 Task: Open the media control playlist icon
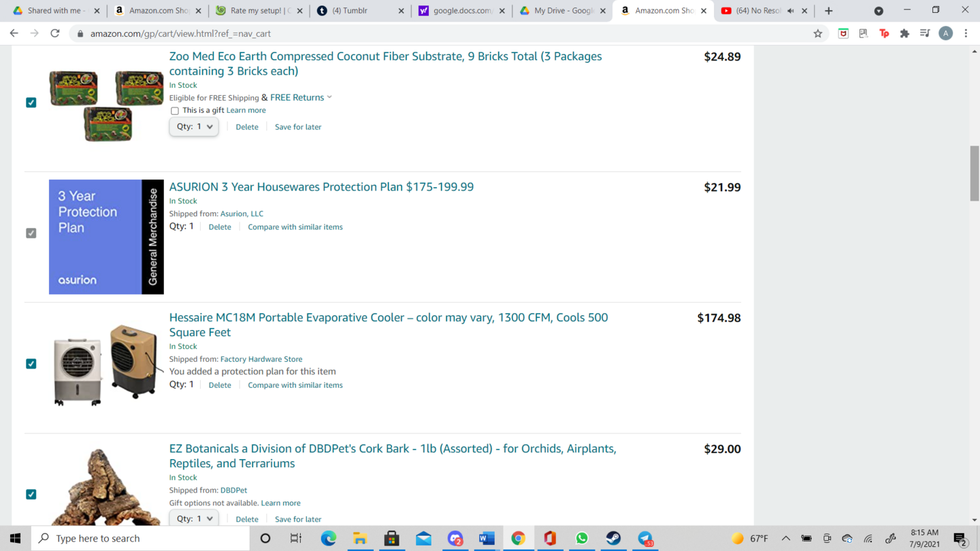(x=925, y=33)
